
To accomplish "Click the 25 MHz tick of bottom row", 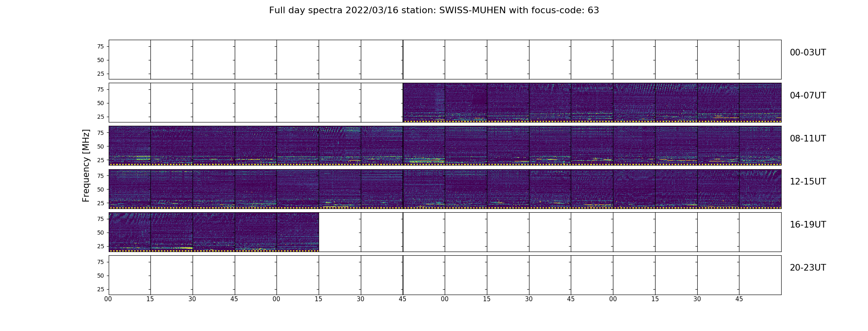I will click(100, 289).
